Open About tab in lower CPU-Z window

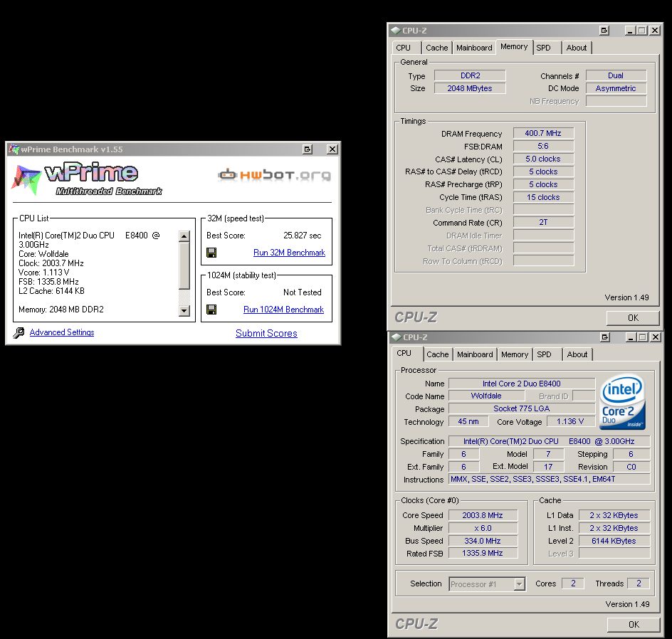577,354
